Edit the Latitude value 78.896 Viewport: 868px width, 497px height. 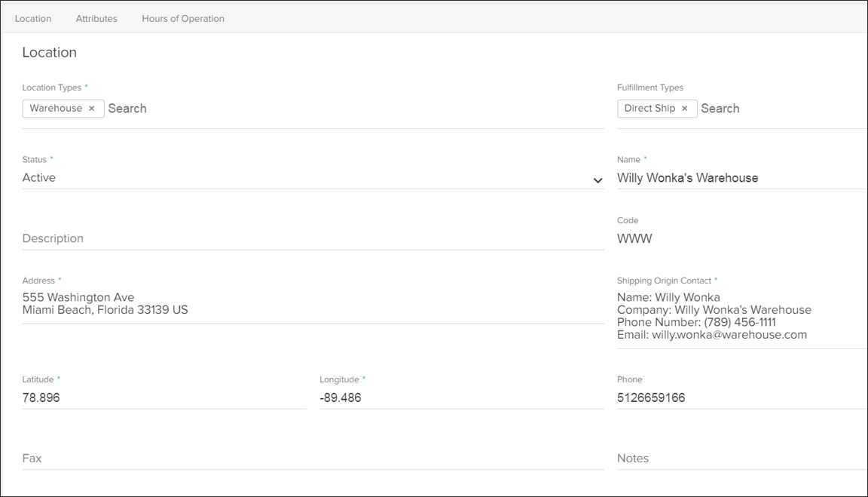(x=164, y=397)
